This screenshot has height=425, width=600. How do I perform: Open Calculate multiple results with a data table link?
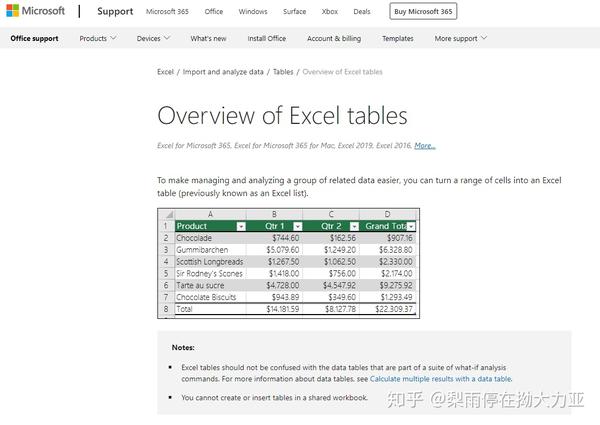pos(440,379)
